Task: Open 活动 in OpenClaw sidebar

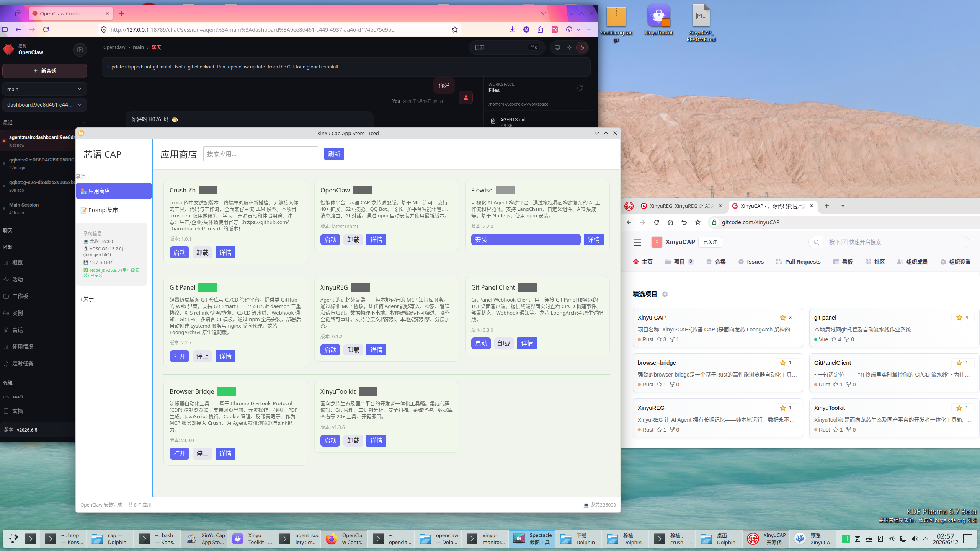Action: coord(18,279)
